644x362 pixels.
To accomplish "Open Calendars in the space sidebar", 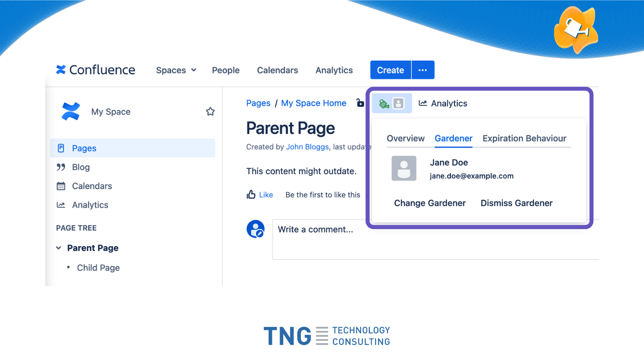I will click(92, 186).
